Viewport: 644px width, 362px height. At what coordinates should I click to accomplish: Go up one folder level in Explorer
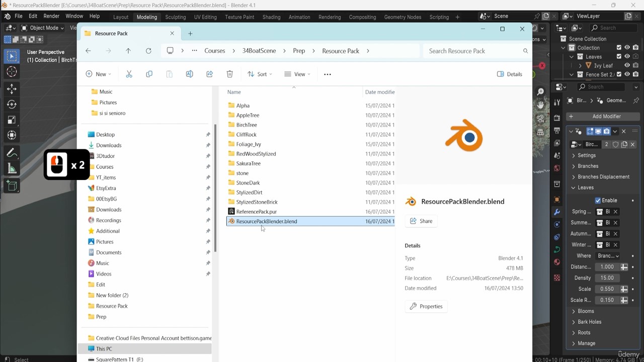tap(128, 51)
